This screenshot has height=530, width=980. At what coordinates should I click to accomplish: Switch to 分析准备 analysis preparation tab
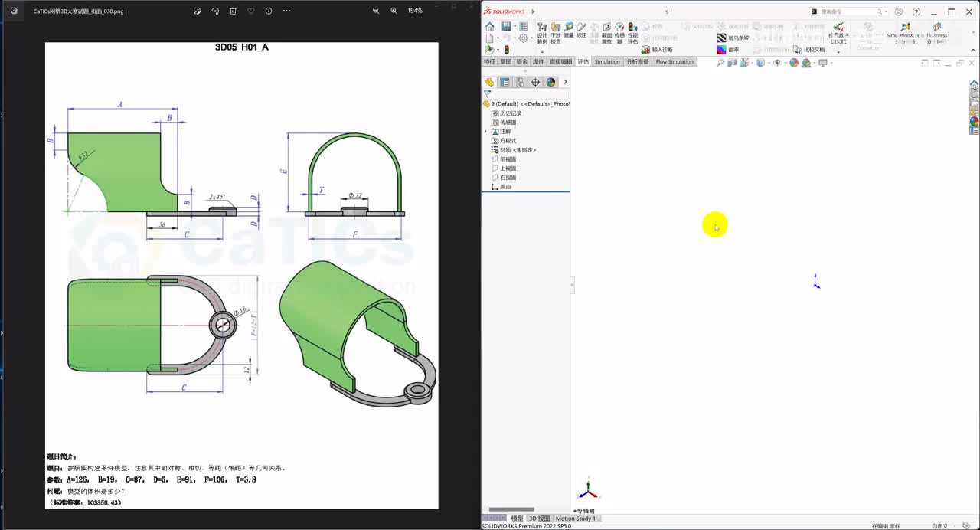click(638, 62)
